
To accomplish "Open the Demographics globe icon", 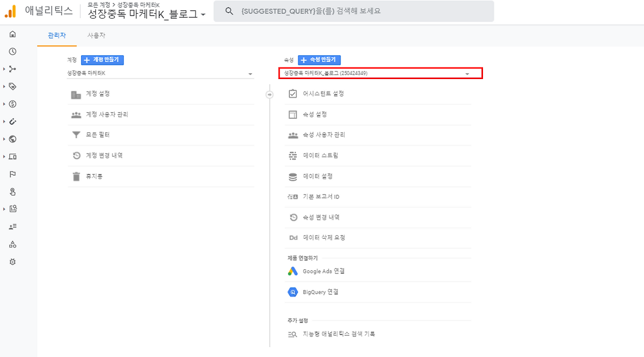I will [13, 139].
